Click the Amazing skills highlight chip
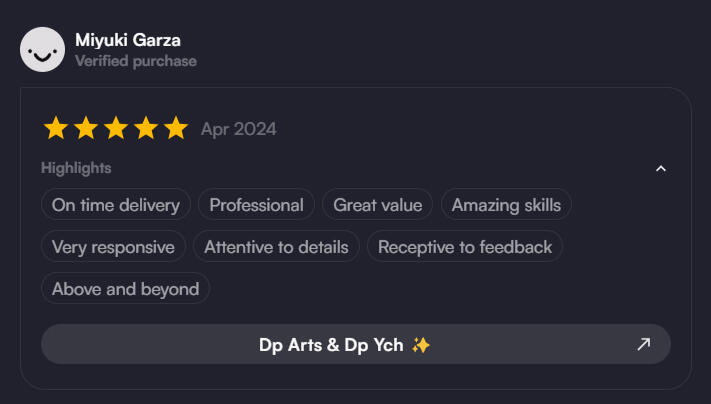Viewport: 711px width, 404px height. tap(506, 205)
